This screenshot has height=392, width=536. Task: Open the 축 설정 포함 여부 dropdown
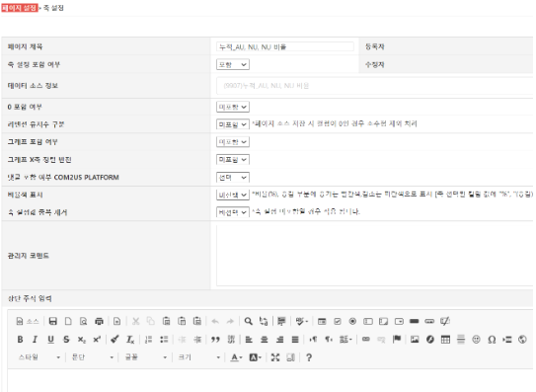click(233, 64)
